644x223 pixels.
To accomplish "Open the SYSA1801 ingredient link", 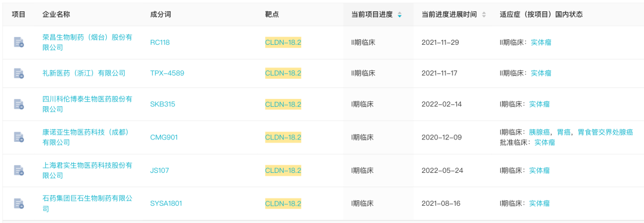I will [x=166, y=203].
